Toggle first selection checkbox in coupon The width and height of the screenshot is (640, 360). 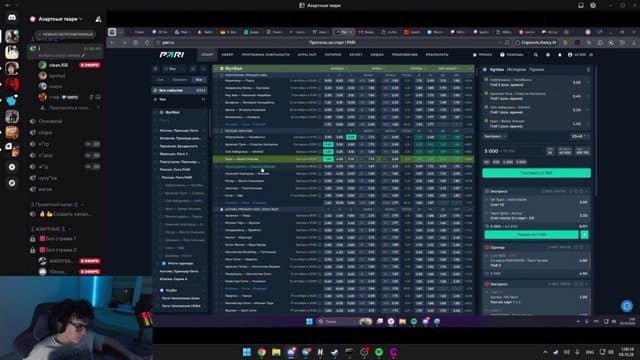coord(486,80)
